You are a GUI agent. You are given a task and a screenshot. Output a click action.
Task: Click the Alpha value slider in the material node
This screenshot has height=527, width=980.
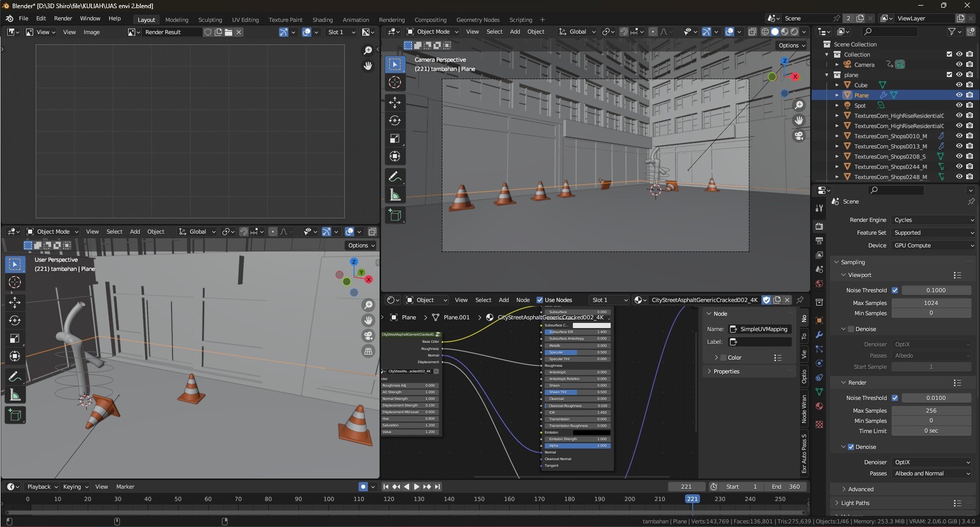click(577, 445)
